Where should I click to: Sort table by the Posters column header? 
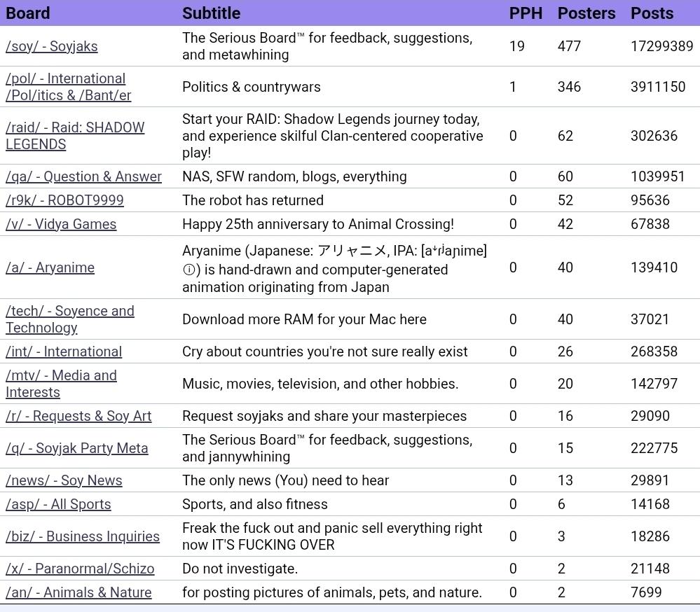[x=586, y=13]
